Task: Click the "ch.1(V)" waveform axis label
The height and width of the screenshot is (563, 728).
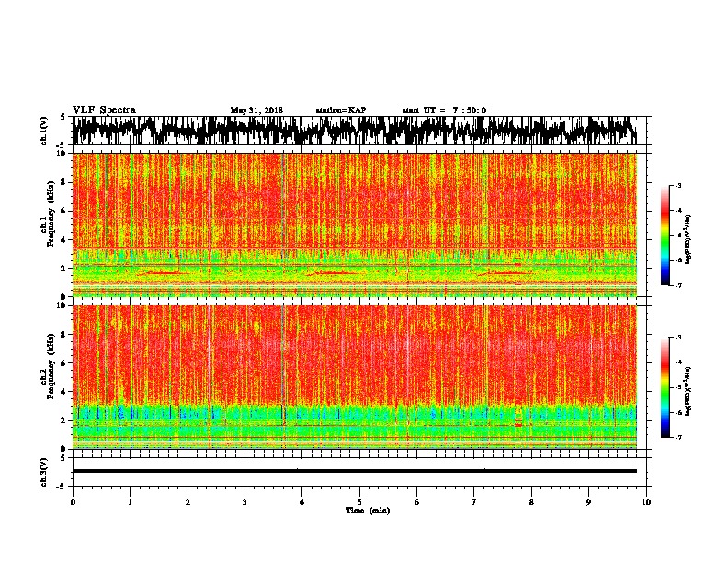Action: click(x=44, y=131)
